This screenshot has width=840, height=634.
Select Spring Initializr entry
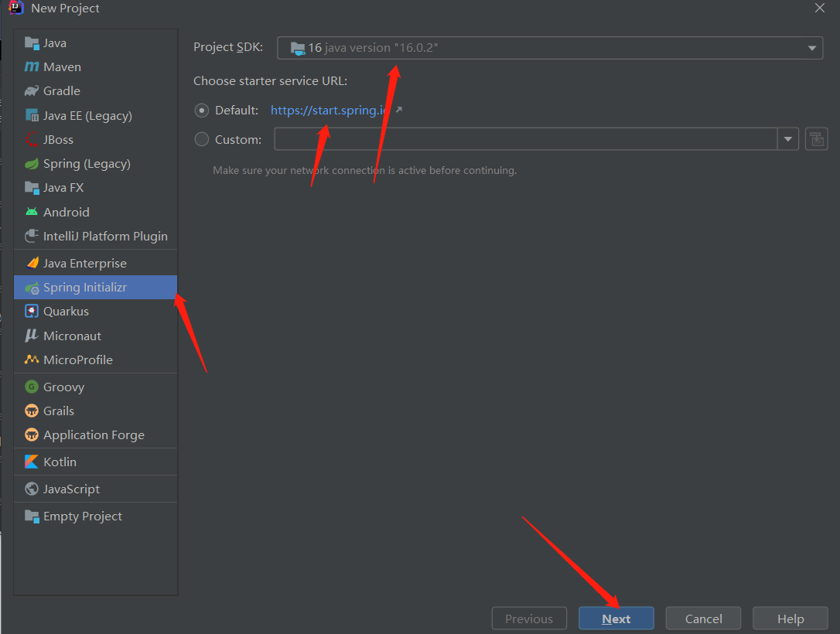coord(95,288)
